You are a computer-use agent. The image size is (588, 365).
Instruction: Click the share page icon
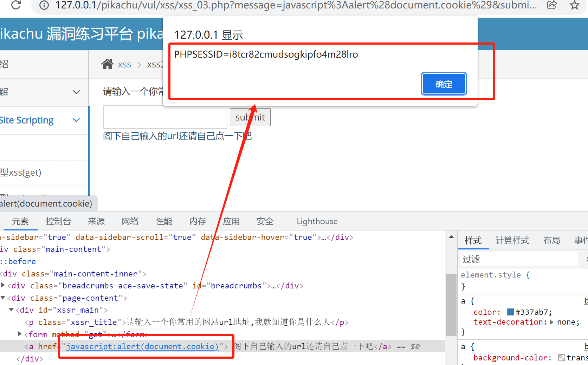coord(552,5)
